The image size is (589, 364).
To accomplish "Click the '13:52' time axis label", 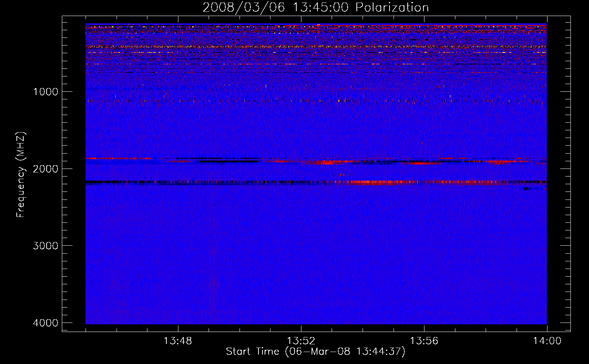I will coord(301,341).
